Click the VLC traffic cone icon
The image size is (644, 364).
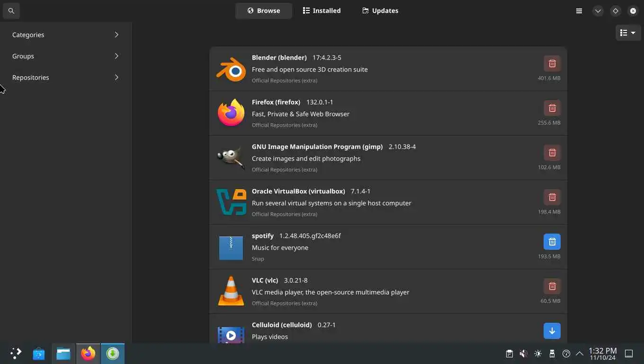click(231, 291)
